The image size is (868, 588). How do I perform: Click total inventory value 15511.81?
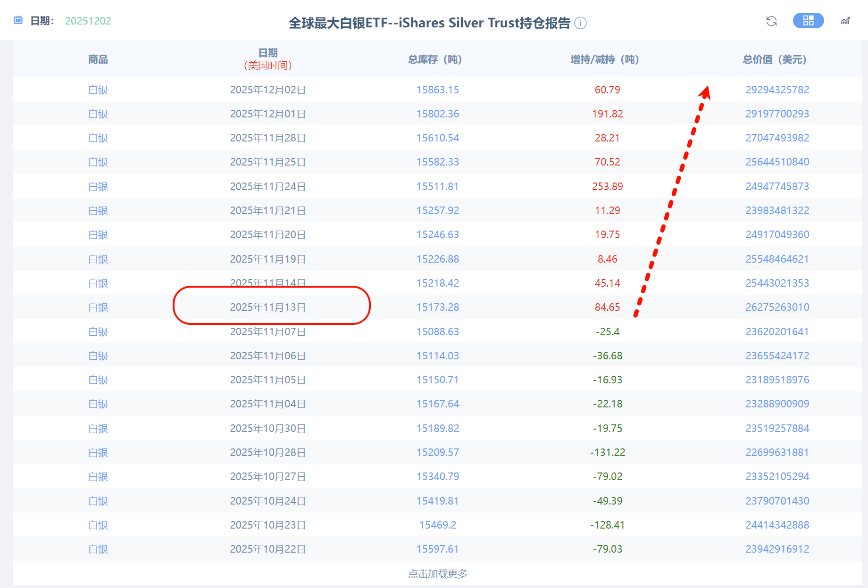[x=438, y=186]
